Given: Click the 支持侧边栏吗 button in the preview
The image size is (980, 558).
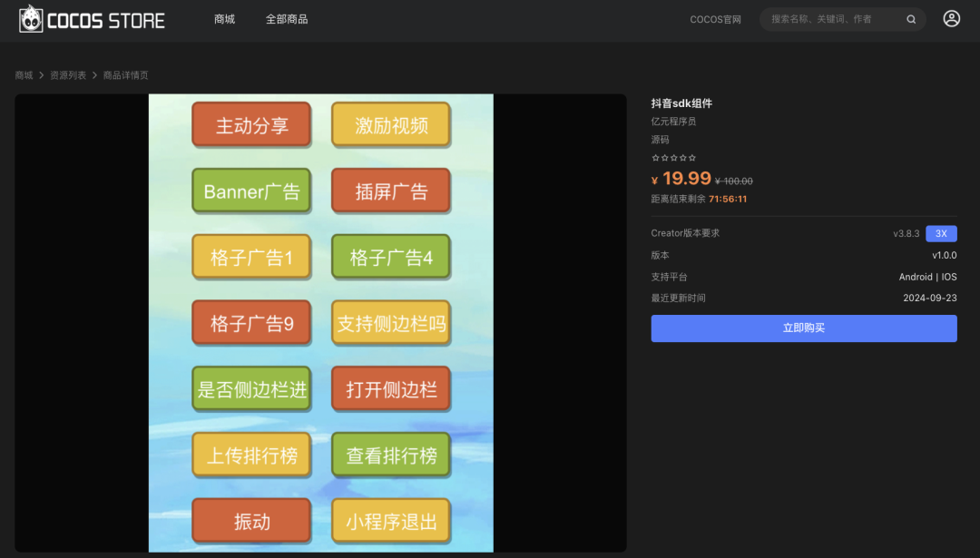Looking at the screenshot, I should click(391, 323).
